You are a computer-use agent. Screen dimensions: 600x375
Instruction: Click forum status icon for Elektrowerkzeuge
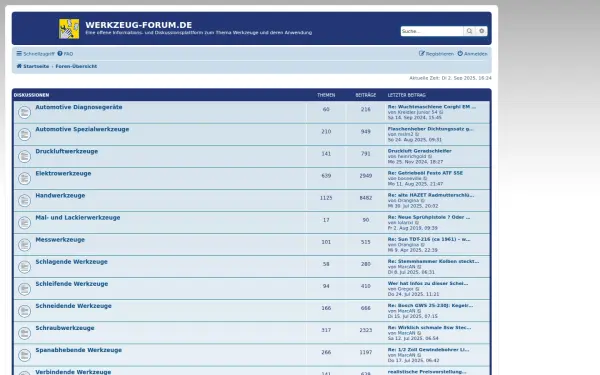click(x=24, y=178)
